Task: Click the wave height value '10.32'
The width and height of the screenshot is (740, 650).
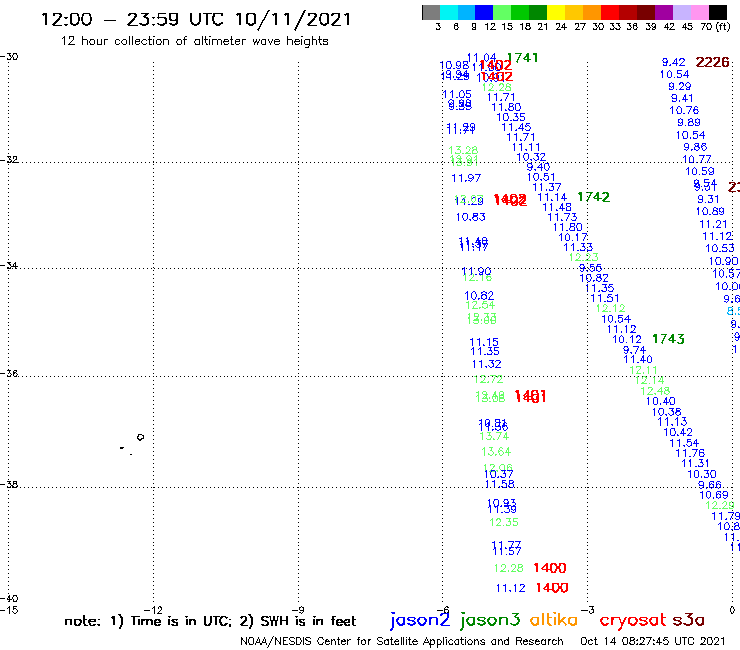Action: pyautogui.click(x=531, y=157)
